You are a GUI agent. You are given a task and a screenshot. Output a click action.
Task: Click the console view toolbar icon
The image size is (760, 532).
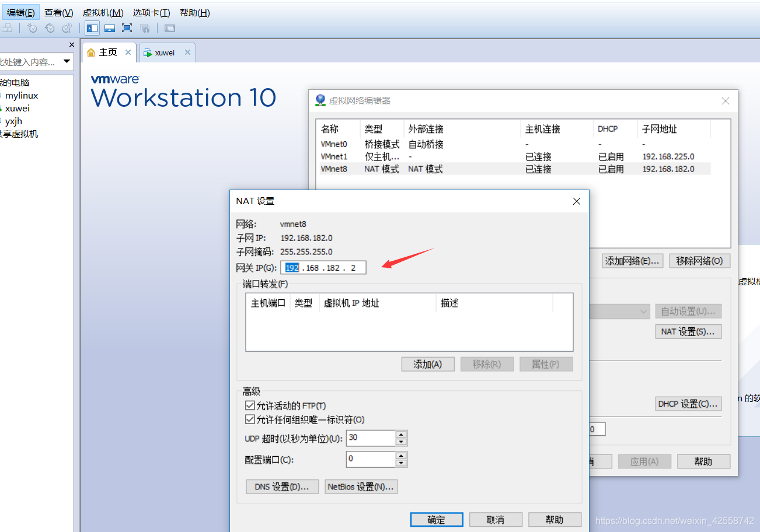tap(169, 28)
